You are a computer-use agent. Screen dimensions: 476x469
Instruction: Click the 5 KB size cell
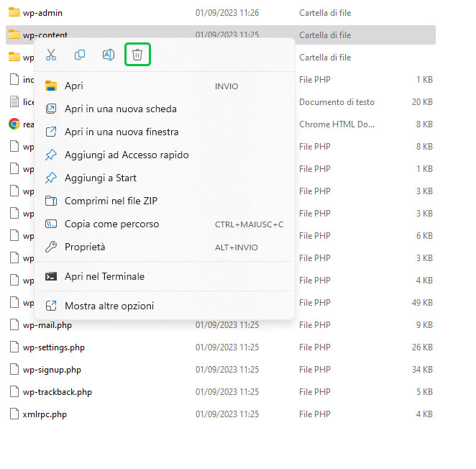pos(424,392)
